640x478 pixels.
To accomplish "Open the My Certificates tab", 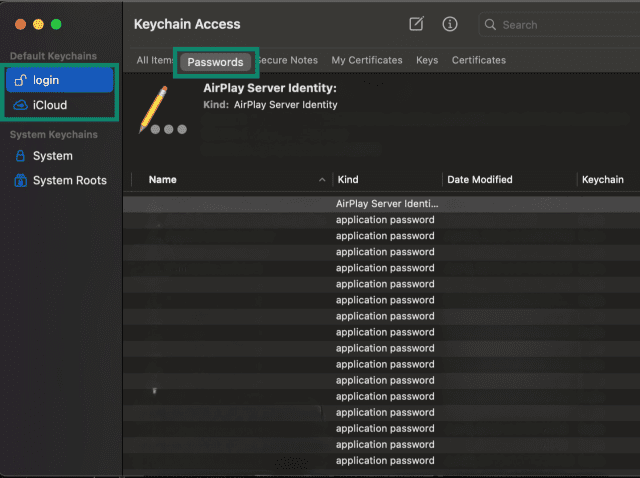I will click(367, 60).
